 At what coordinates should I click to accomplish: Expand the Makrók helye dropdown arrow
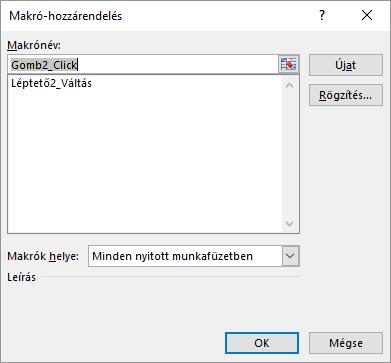click(291, 256)
